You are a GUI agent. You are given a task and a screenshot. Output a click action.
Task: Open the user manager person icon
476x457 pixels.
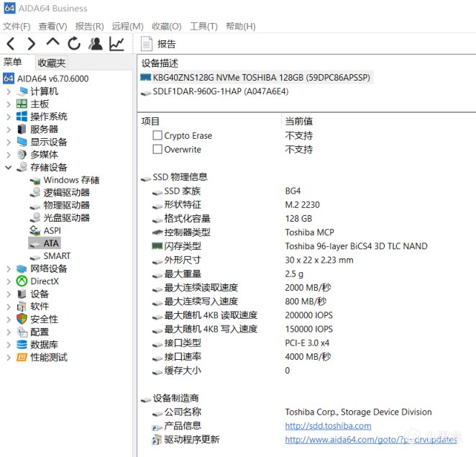coord(96,44)
